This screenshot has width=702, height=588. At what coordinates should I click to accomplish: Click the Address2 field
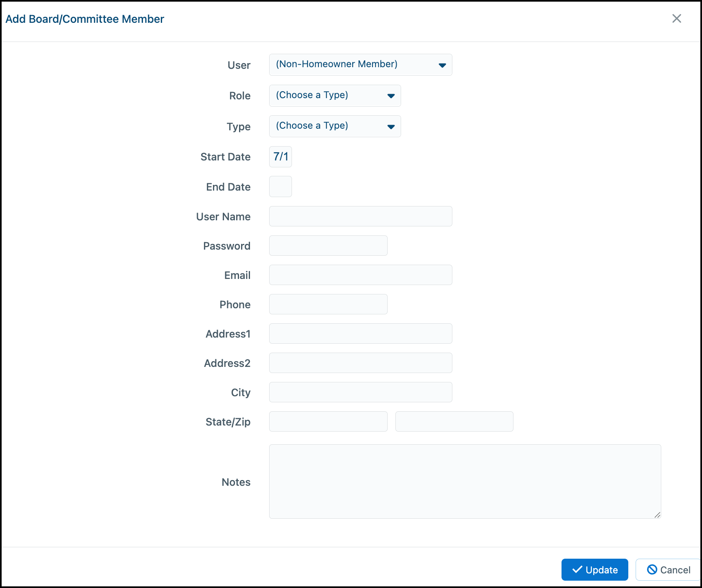coord(360,363)
